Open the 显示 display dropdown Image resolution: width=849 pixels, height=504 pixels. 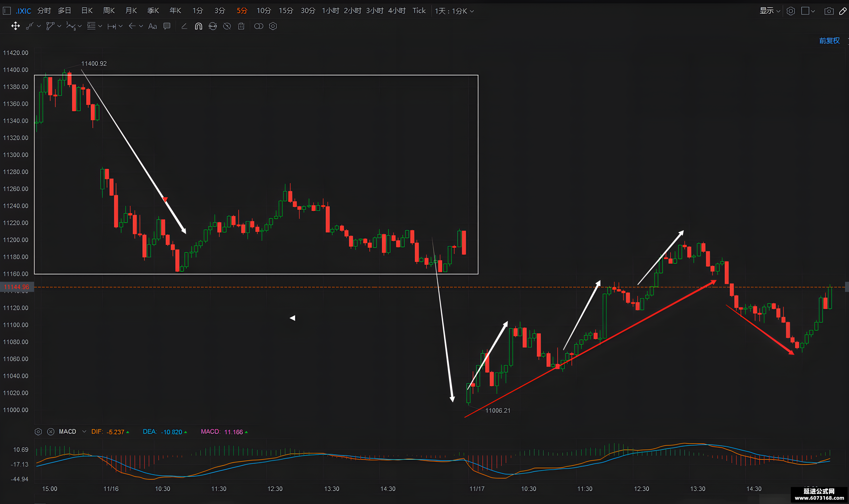tap(770, 11)
